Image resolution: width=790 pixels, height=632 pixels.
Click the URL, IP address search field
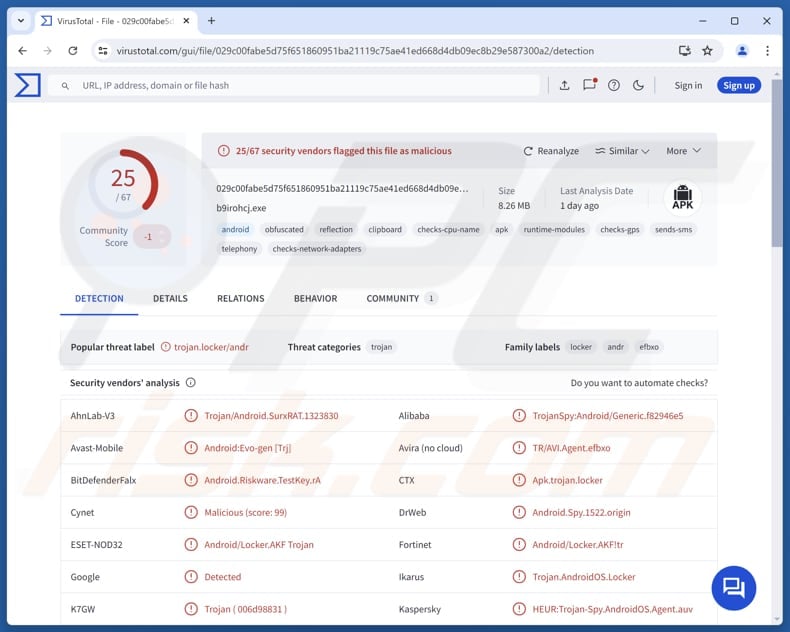(x=294, y=86)
